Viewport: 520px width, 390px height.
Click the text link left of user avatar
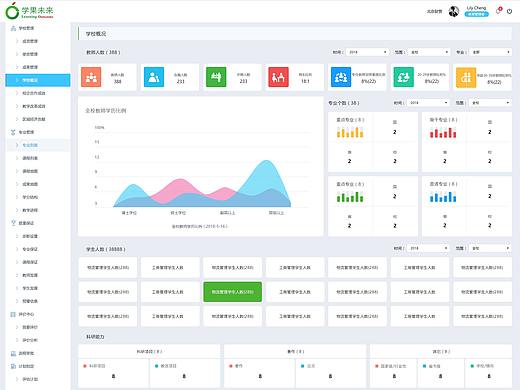pyautogui.click(x=434, y=11)
